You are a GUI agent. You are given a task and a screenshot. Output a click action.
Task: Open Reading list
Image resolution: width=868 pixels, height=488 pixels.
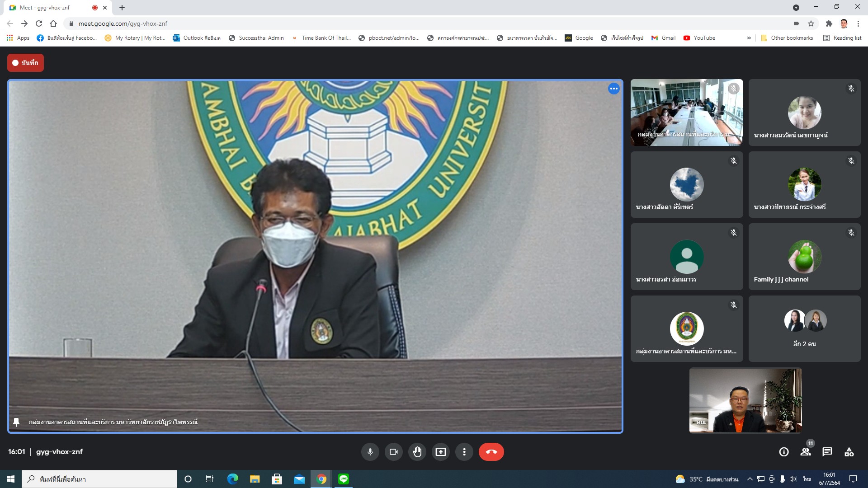click(842, 38)
